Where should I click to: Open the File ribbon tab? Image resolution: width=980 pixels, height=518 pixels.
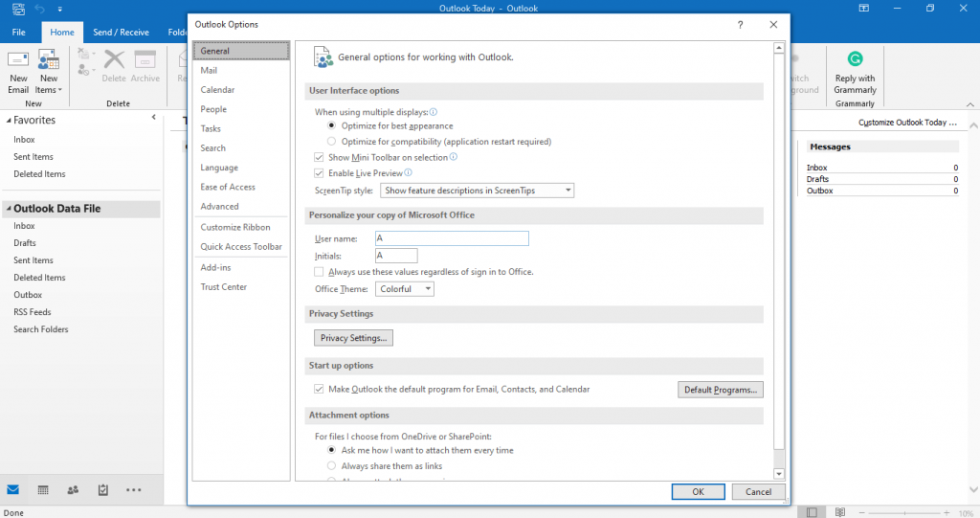click(x=19, y=32)
